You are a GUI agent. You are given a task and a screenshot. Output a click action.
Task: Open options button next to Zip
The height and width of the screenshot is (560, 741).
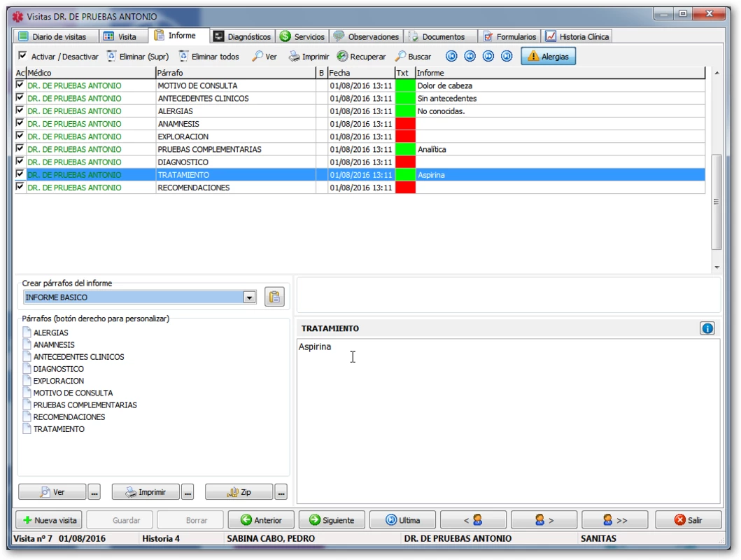pos(281,492)
